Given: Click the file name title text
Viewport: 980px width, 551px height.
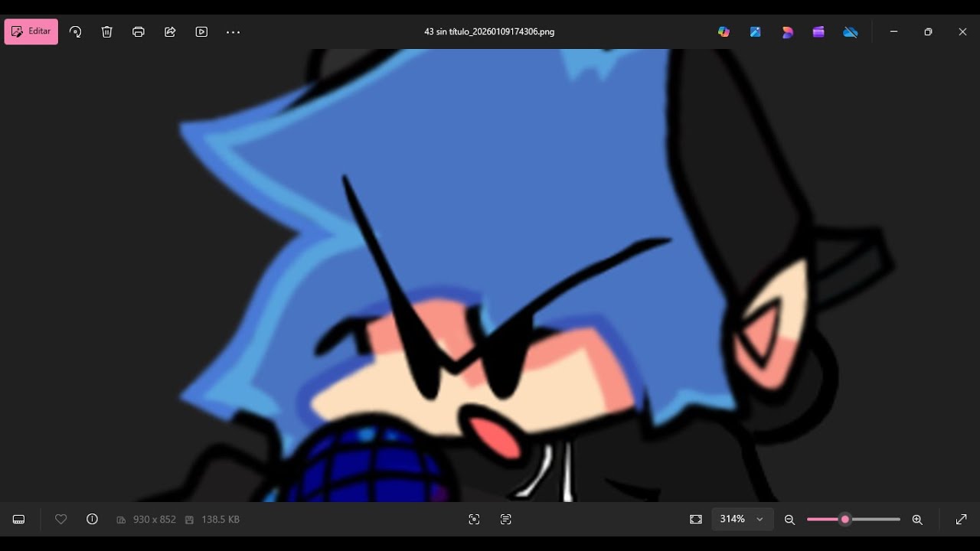Looking at the screenshot, I should [x=489, y=32].
